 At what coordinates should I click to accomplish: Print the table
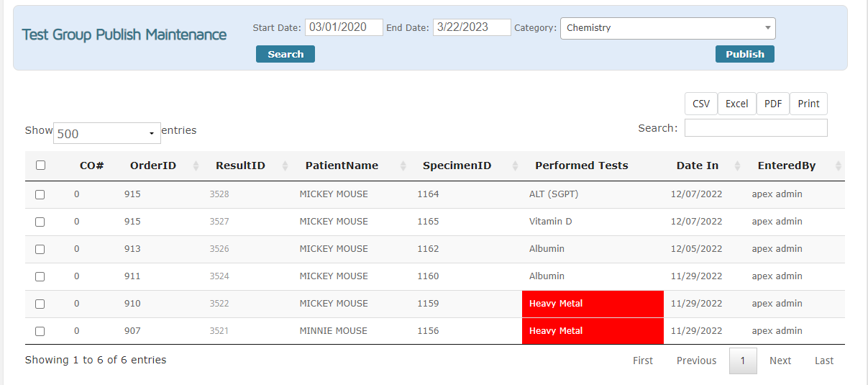coord(809,104)
